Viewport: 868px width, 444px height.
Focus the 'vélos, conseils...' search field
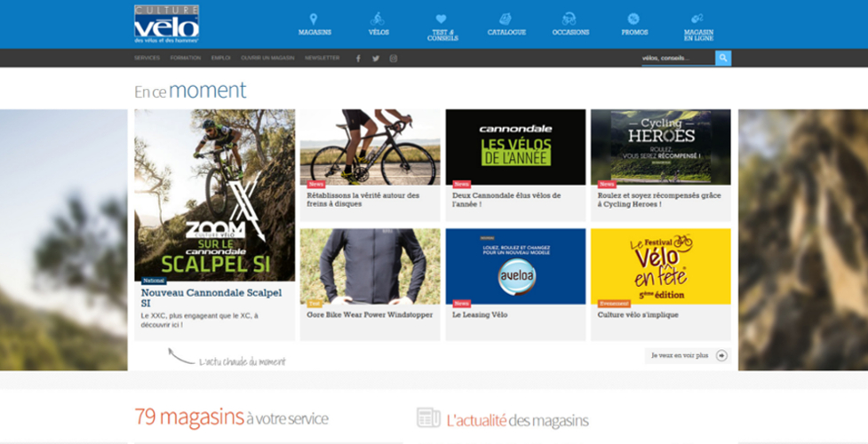coord(676,59)
